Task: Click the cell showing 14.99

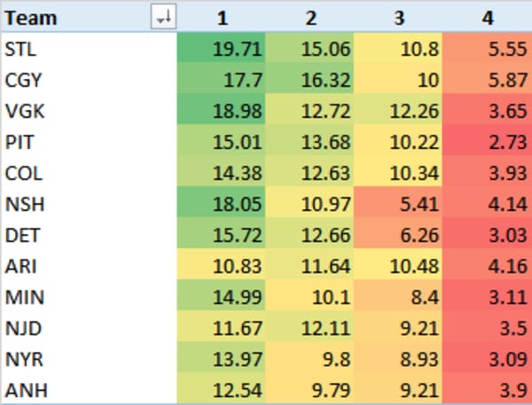Action: coord(221,296)
